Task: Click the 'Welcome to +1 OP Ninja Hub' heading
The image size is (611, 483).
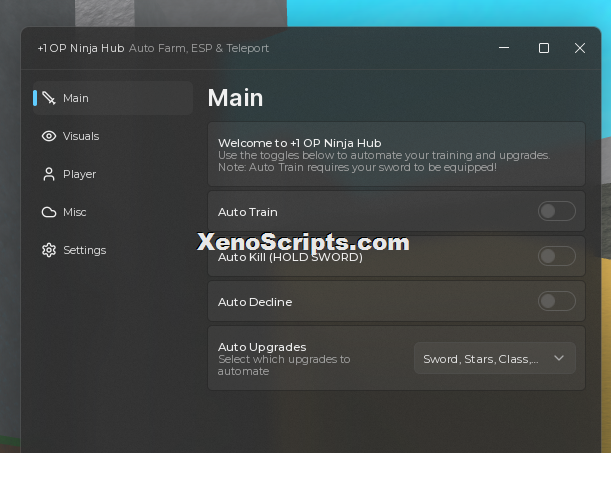Action: (300, 143)
